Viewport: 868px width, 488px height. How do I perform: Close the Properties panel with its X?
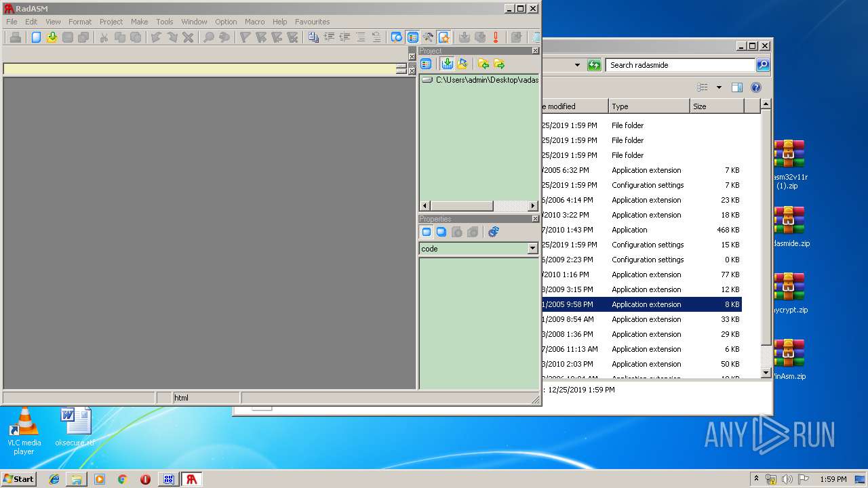pos(535,219)
